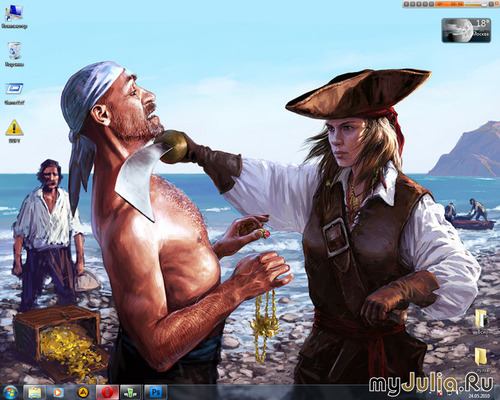Open the AIMP taskbar icon
This screenshot has width=500, height=400.
coord(83,392)
